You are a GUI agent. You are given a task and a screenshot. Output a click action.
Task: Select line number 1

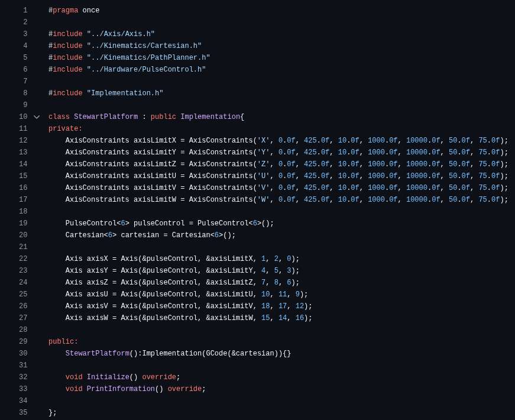tap(25, 10)
